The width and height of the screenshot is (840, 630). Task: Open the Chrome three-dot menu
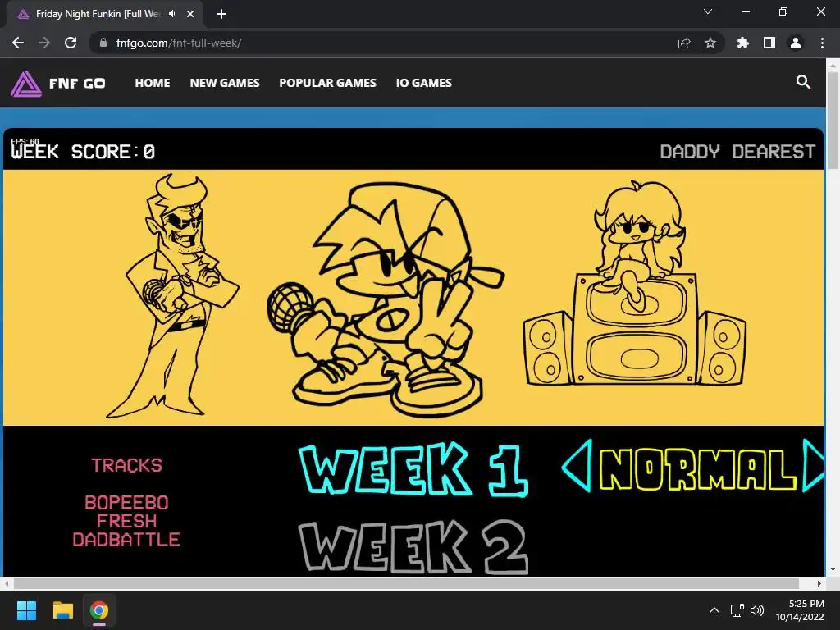pos(822,43)
